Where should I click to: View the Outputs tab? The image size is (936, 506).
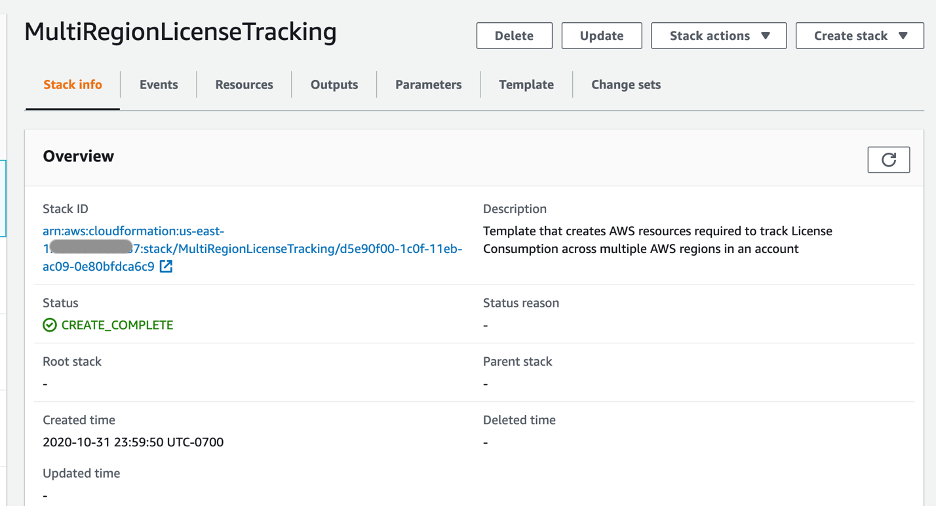click(334, 85)
